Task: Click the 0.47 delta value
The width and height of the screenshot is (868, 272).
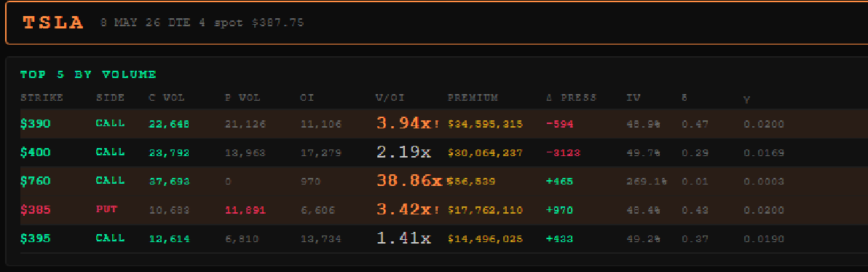Action: coord(695,124)
